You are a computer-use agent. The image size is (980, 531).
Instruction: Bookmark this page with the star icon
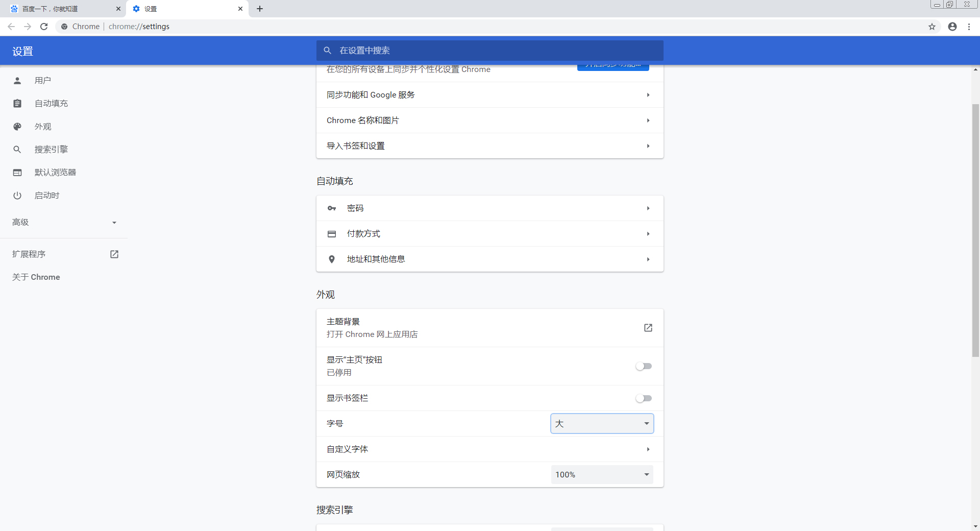933,26
